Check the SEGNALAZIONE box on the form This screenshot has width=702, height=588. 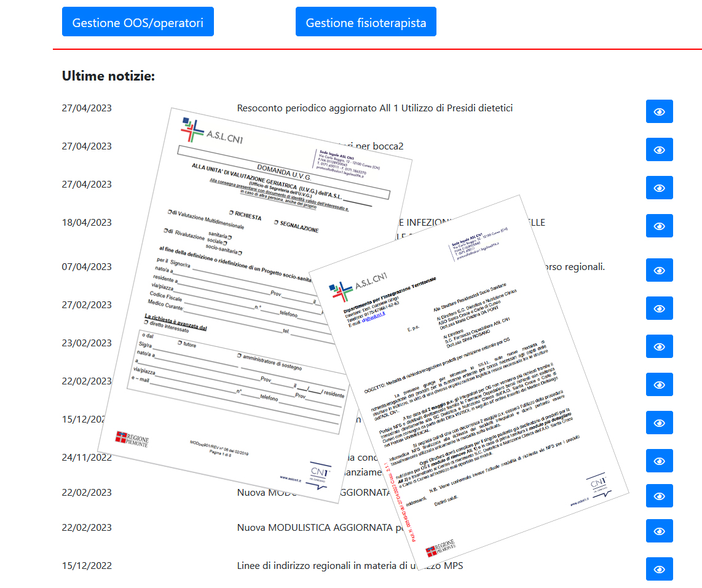[276, 222]
